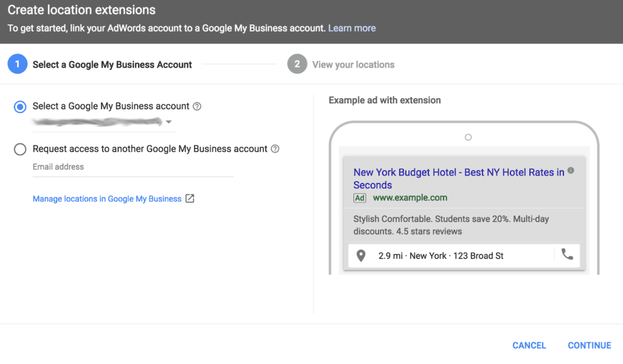Screen dimensions: 623x364
Task: Click external link icon next to Manage locations
Action: (x=190, y=199)
